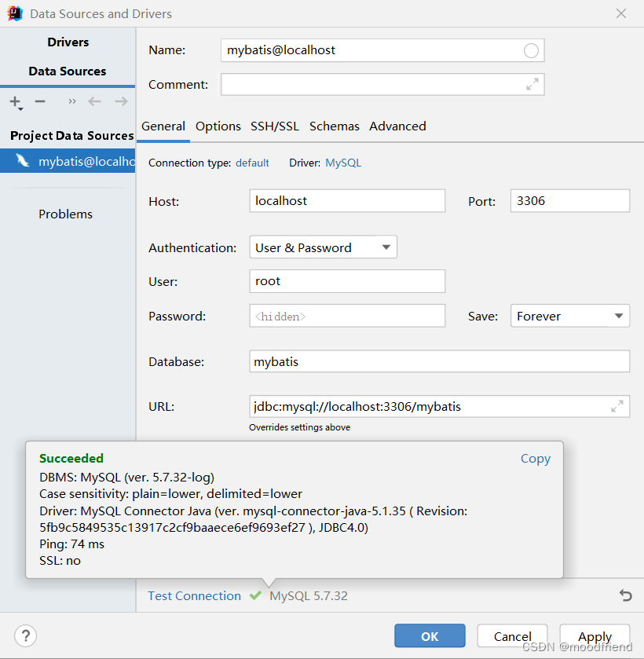Expand the Comment field editor
The width and height of the screenshot is (644, 659).
click(x=532, y=85)
